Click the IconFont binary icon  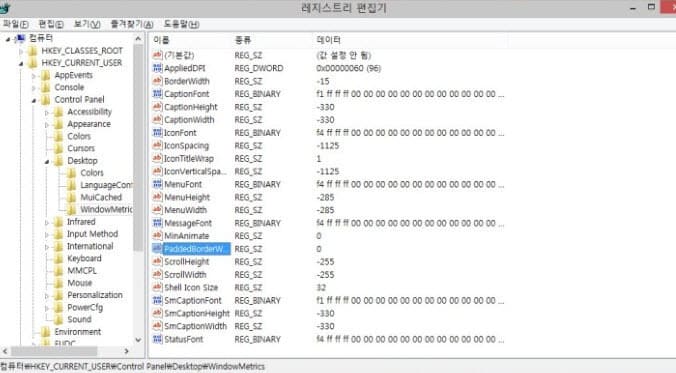pyautogui.click(x=157, y=133)
